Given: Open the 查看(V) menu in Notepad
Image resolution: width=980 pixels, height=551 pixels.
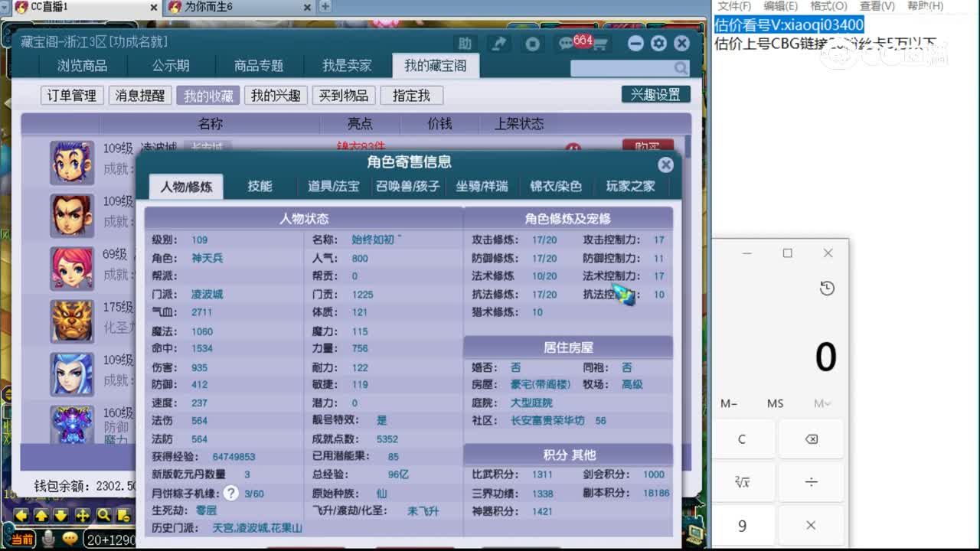Looking at the screenshot, I should 877,6.
